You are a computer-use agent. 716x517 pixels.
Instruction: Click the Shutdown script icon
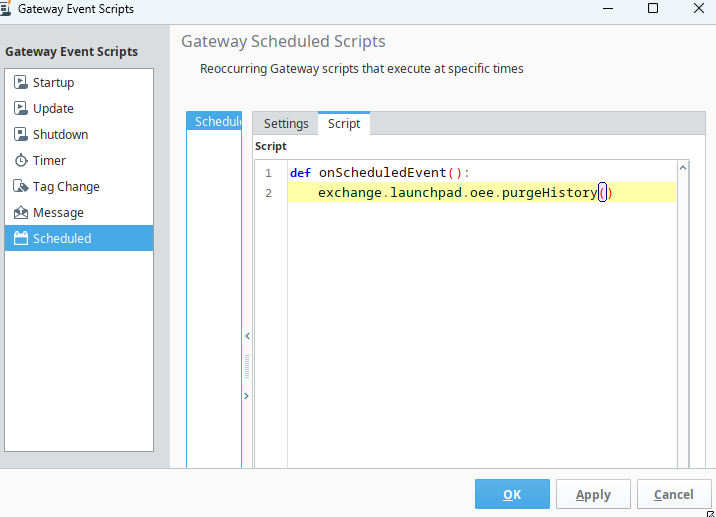pyautogui.click(x=20, y=134)
